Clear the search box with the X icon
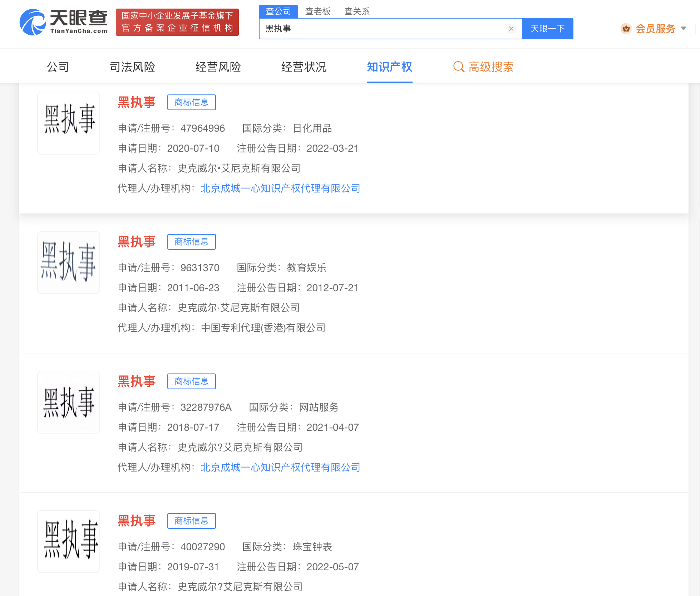 coord(511,29)
